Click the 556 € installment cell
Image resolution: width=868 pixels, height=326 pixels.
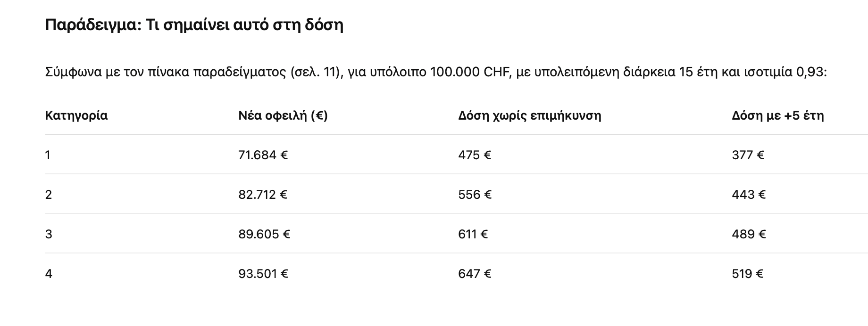[475, 195]
